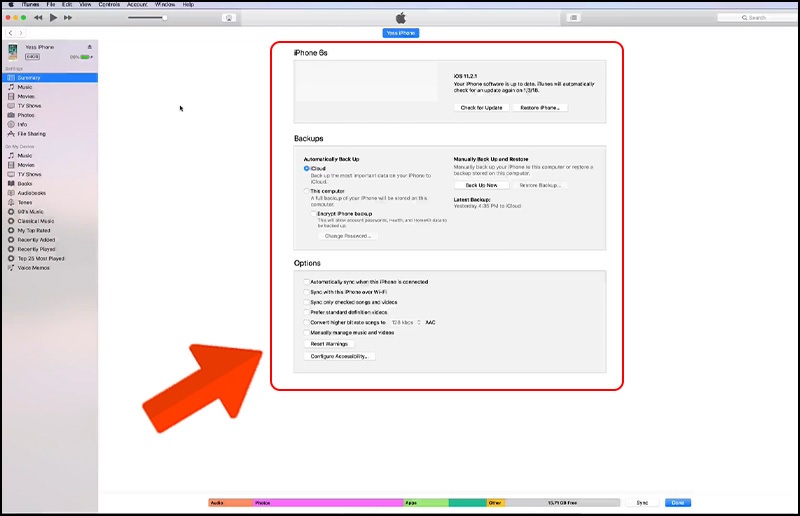This screenshot has height=516, width=800.
Task: Eject the iPhone using the eject icon
Action: 89,47
